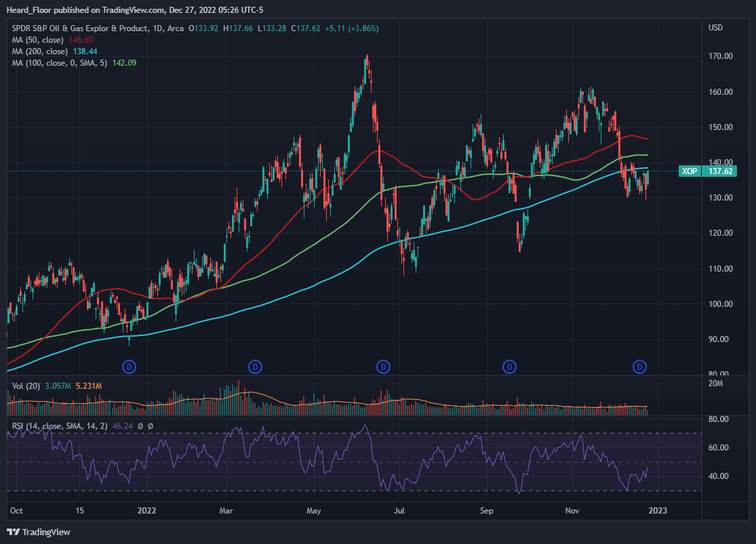The height and width of the screenshot is (544, 756).
Task: Select the MA (50, close) indicator legend
Action: point(37,40)
